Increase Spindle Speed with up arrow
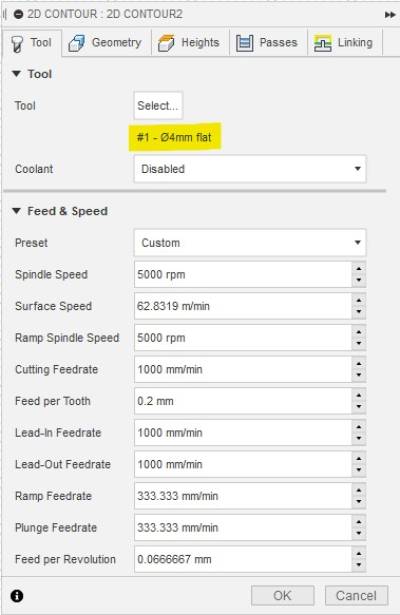This screenshot has height=615, width=400. click(x=359, y=269)
